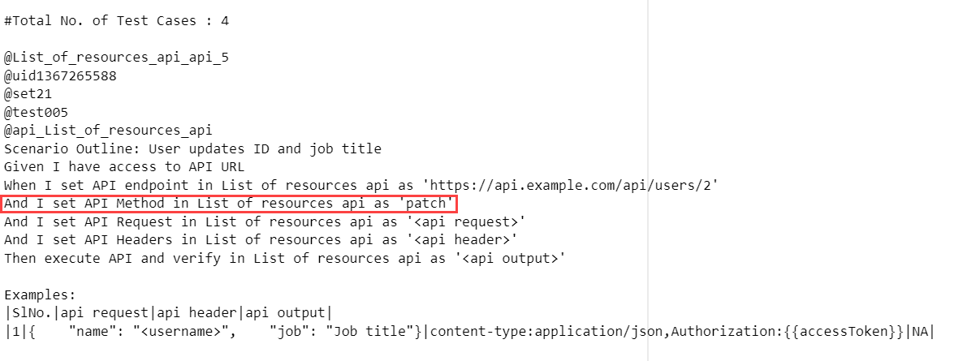Click the Scenario Outline title line
980x361 pixels.
point(192,149)
